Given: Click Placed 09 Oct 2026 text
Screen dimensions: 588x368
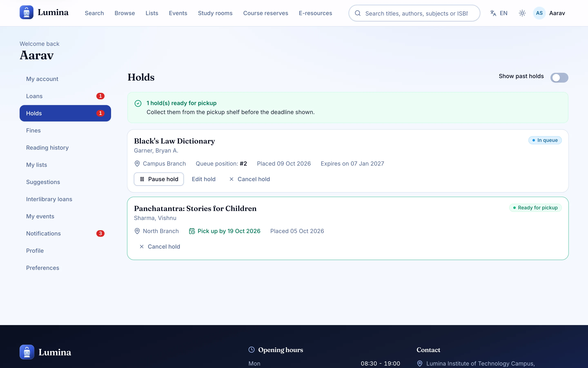Looking at the screenshot, I should (x=284, y=164).
